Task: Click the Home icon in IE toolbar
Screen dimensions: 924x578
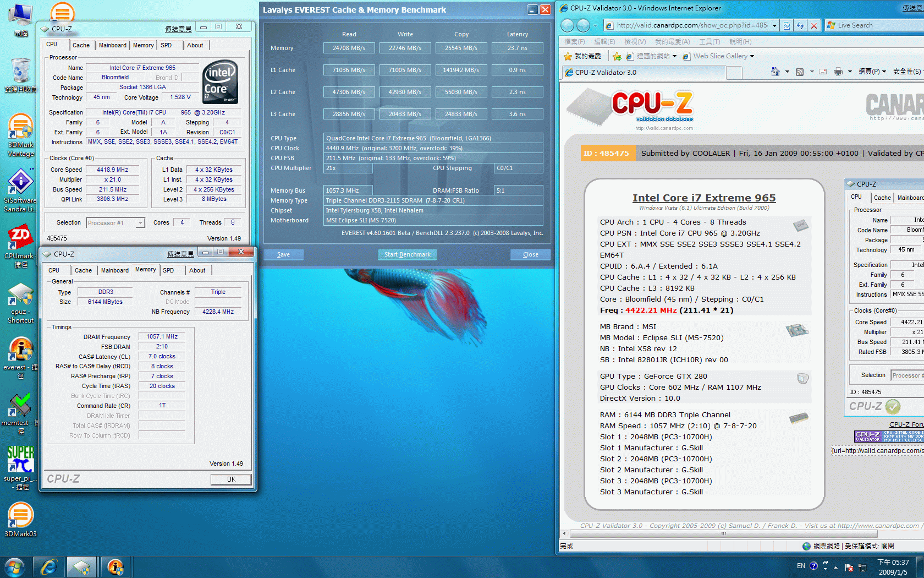Action: click(775, 72)
